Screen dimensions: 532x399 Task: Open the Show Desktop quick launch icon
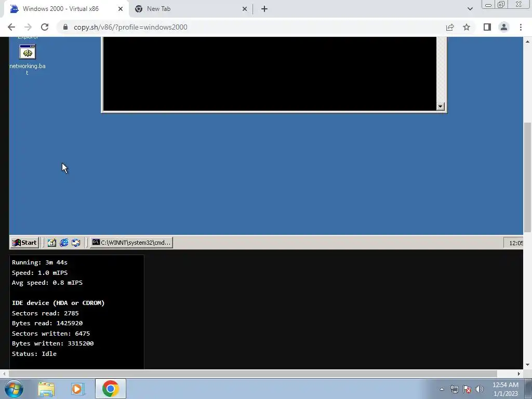pos(51,243)
